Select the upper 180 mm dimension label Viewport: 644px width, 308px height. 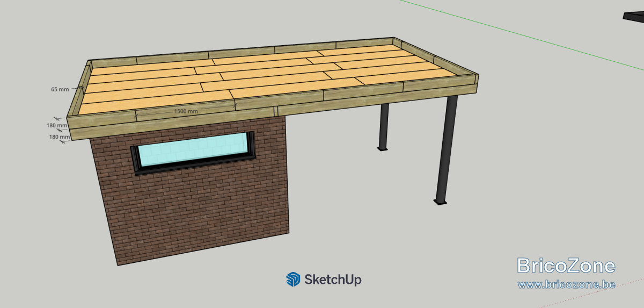click(57, 125)
